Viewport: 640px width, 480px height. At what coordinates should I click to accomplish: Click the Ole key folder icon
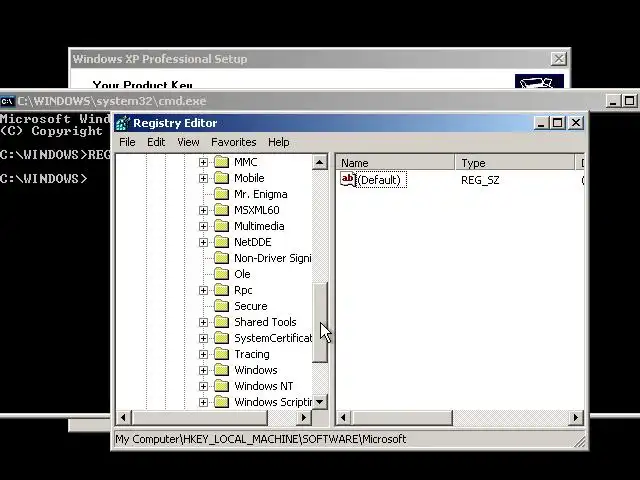coord(222,274)
